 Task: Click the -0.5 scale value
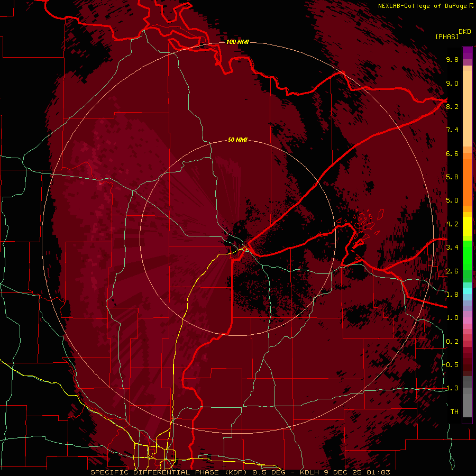click(451, 365)
